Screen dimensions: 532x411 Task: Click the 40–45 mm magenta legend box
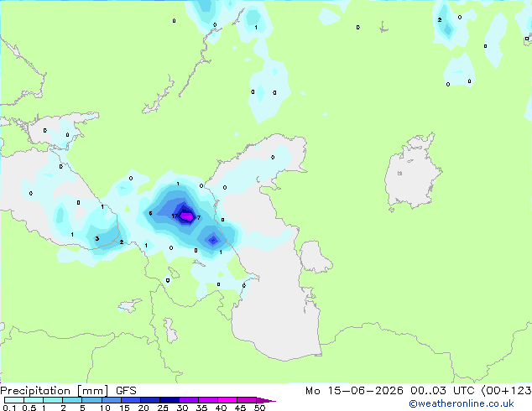pos(227,400)
